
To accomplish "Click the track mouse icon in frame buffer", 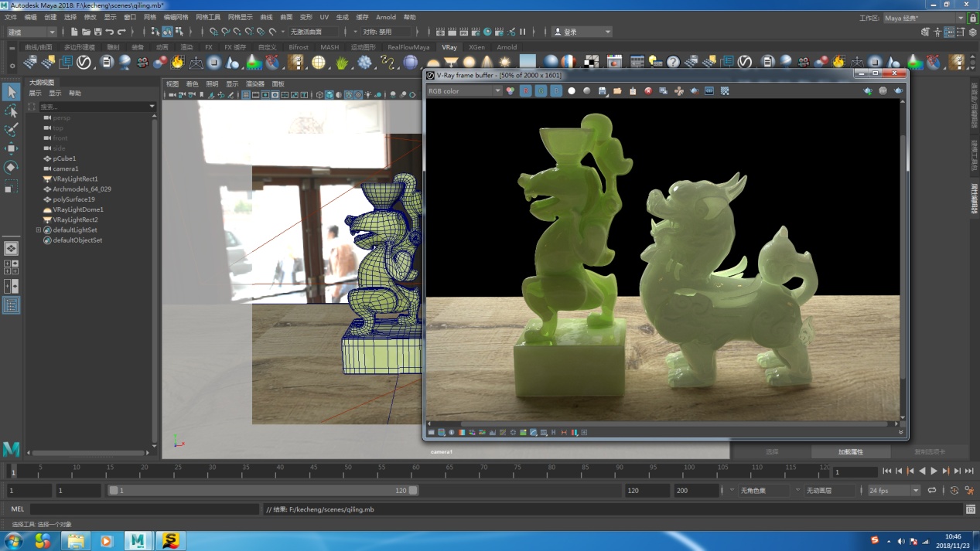I will (679, 91).
